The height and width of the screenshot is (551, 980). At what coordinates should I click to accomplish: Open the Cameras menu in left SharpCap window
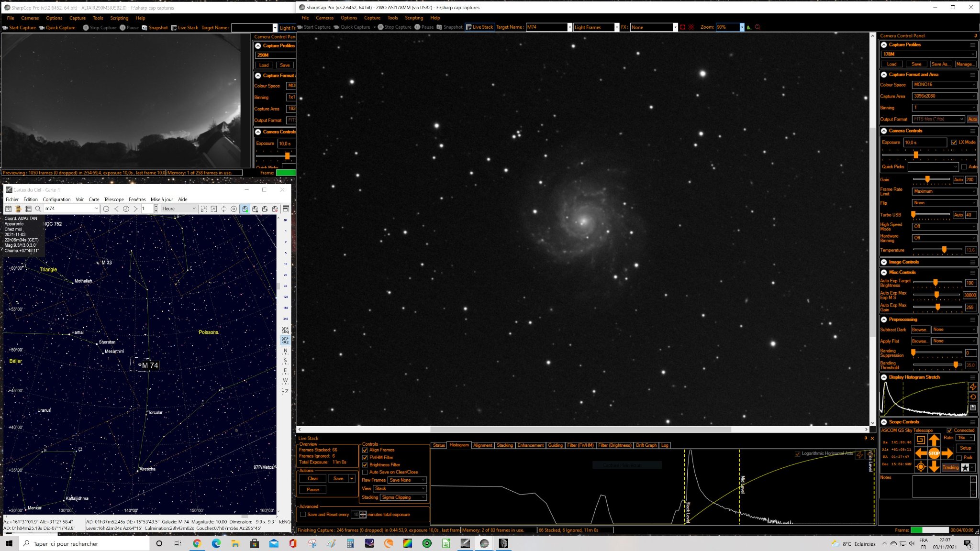pyautogui.click(x=30, y=18)
